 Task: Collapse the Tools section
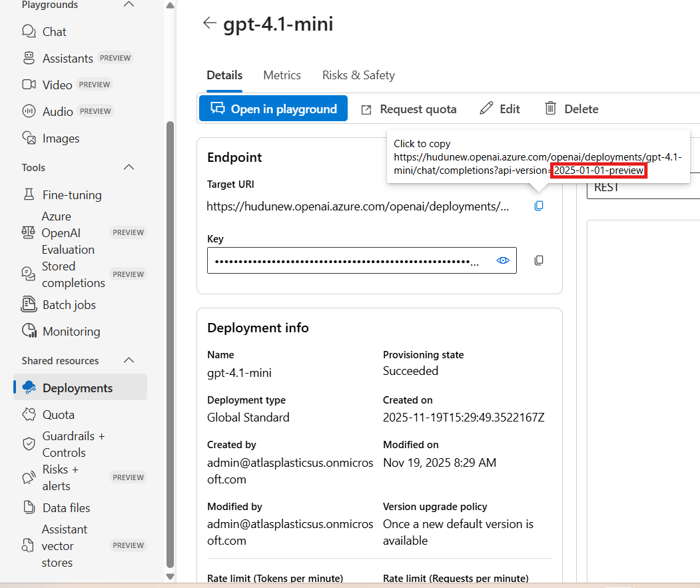pos(129,167)
